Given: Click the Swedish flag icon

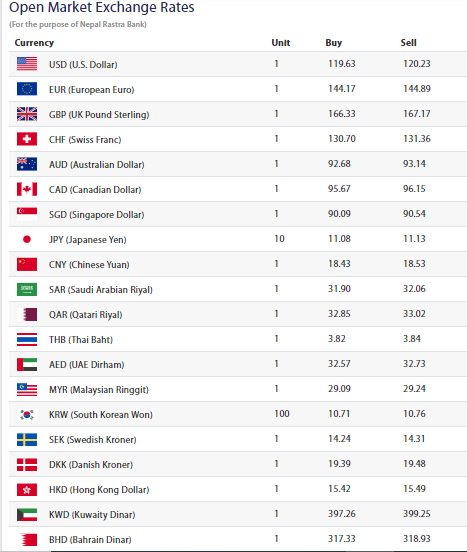Looking at the screenshot, I should [x=27, y=439].
